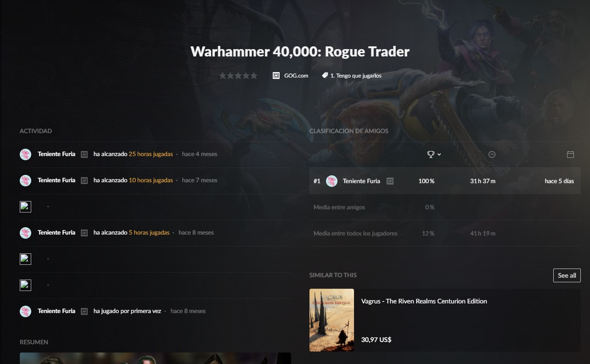Click the See all button
The image size is (590, 364).
[567, 275]
